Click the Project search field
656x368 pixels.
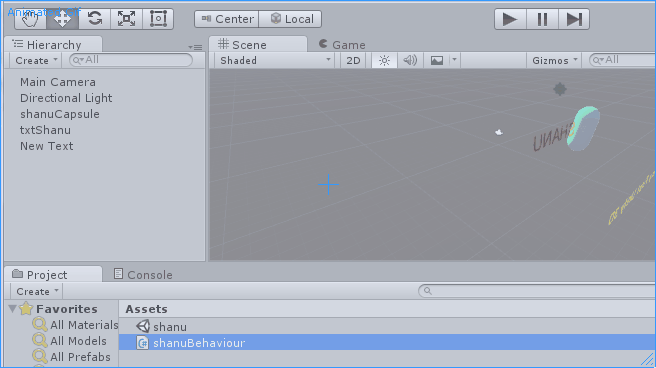point(537,291)
